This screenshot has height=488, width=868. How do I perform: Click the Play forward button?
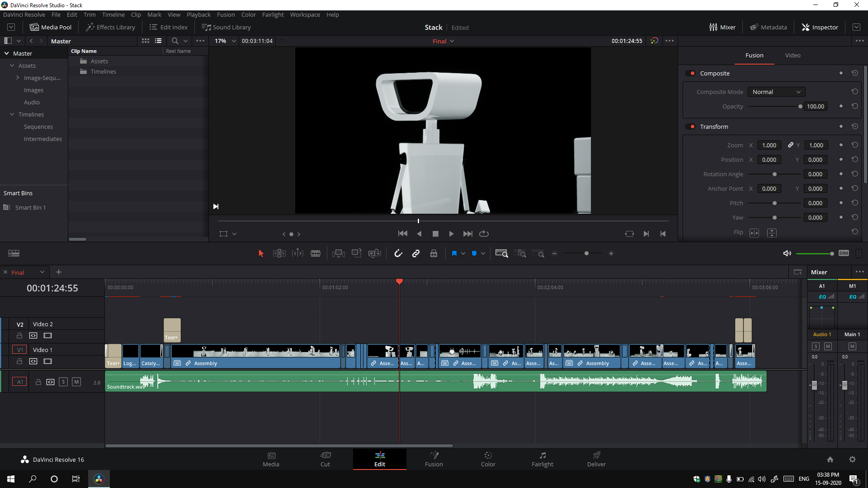tap(451, 234)
